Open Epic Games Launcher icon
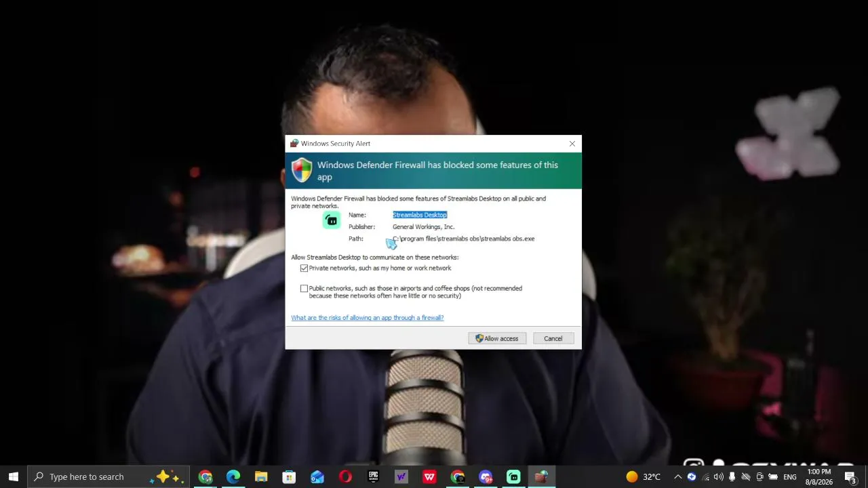This screenshot has height=488, width=868. click(x=373, y=476)
